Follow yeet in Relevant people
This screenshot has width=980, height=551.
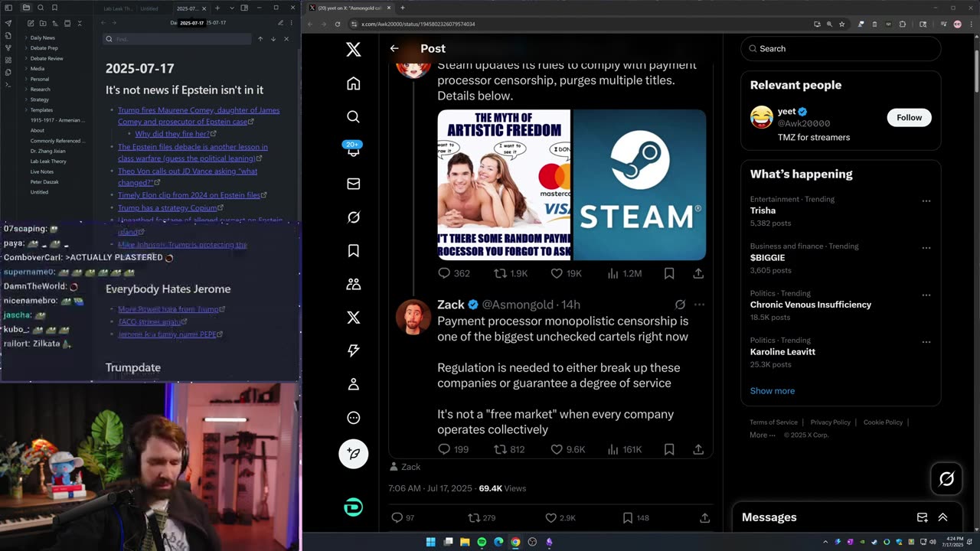point(909,117)
